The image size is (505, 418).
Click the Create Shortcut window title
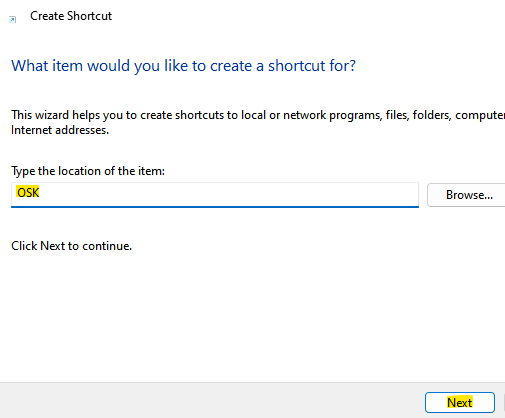pos(71,16)
